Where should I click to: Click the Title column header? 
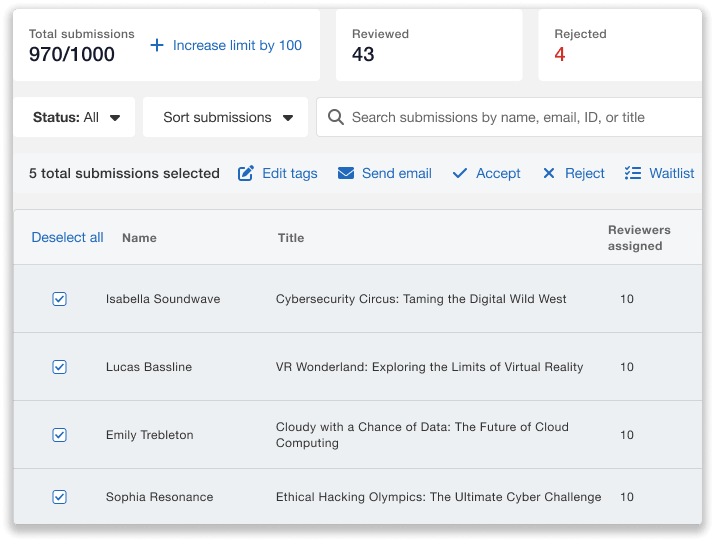[x=291, y=238]
